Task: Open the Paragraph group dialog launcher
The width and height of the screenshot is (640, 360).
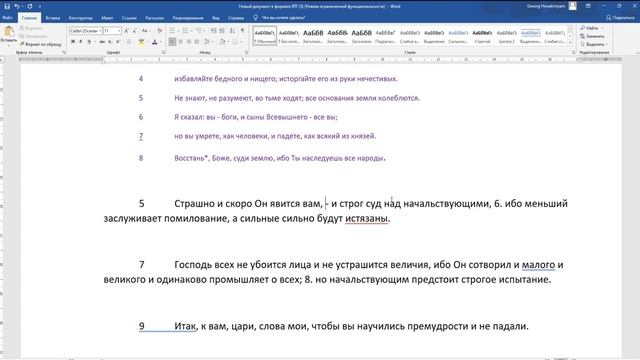Action: [246, 52]
